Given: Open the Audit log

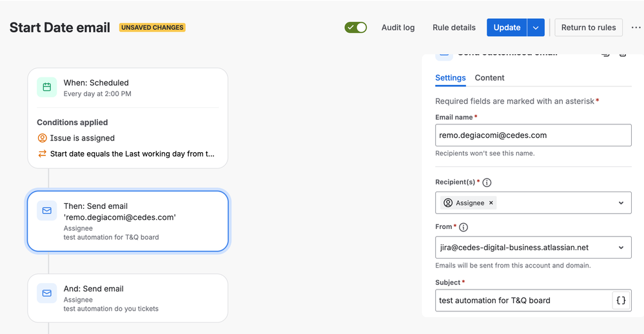Looking at the screenshot, I should [x=398, y=28].
